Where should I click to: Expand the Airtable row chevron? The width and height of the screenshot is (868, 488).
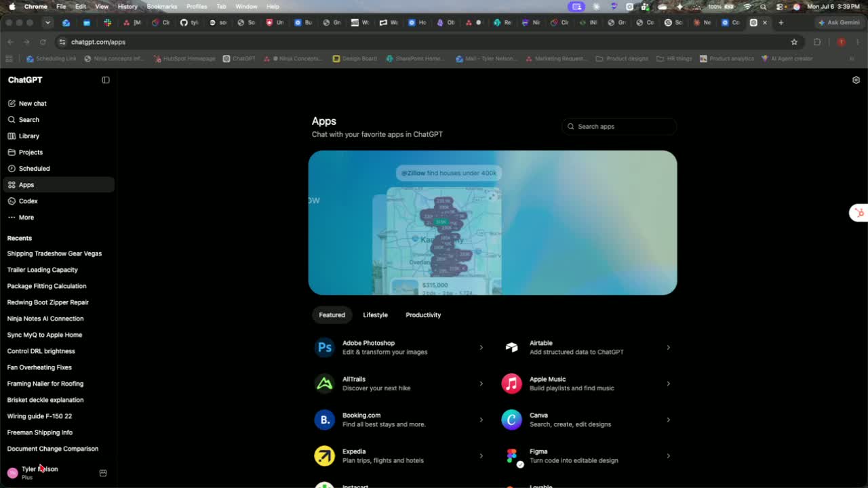pyautogui.click(x=668, y=348)
